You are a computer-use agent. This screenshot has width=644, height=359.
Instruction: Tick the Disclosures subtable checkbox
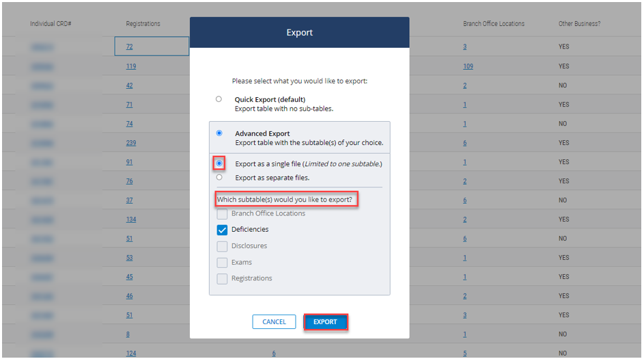[222, 246]
